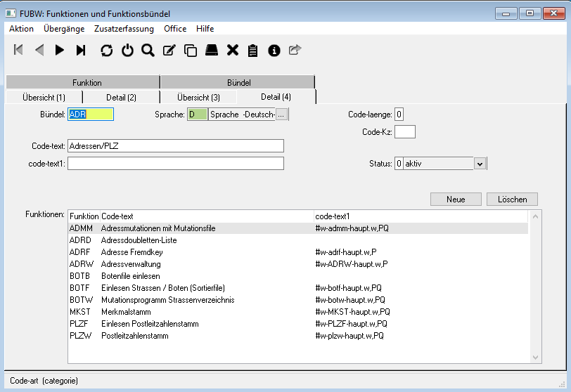This screenshot has height=392, width=571.
Task: Open search with magnifier icon
Action: [148, 50]
